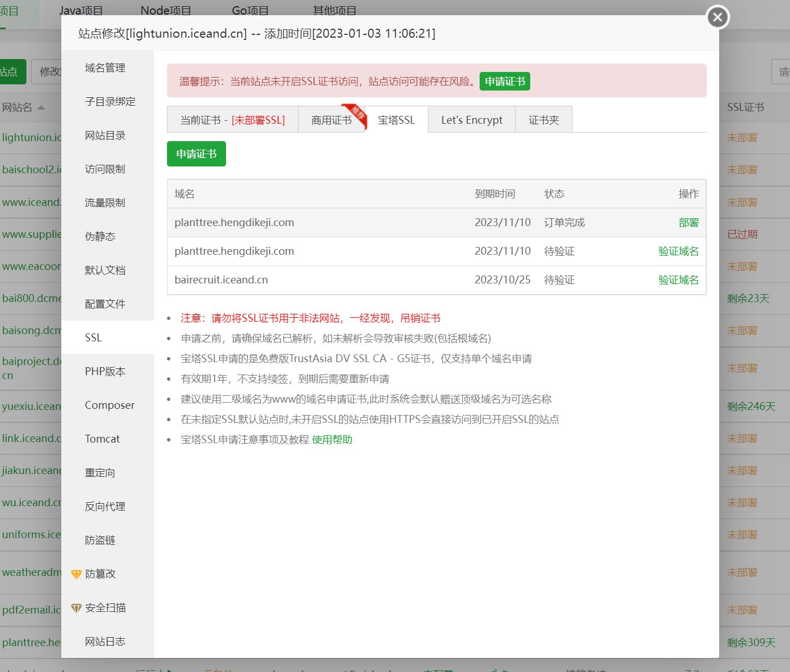Click 申请证书 in the pink warning banner
The width and height of the screenshot is (790, 672).
[504, 82]
